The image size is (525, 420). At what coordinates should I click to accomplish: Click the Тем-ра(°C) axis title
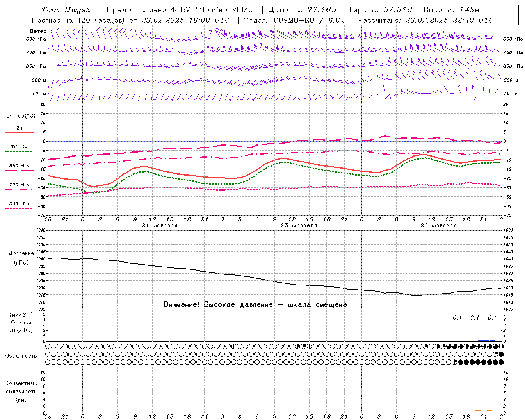19,116
